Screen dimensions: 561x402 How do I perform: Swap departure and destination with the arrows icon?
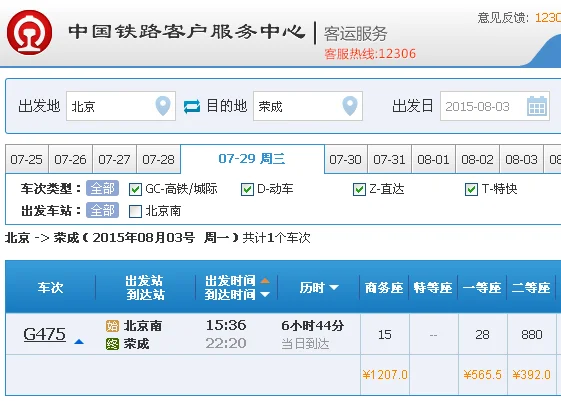(192, 107)
